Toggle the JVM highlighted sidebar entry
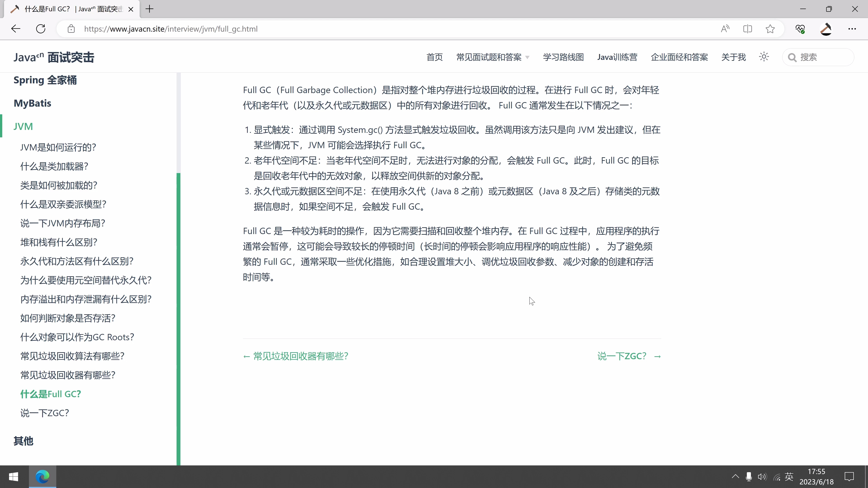The width and height of the screenshot is (868, 488). click(23, 126)
